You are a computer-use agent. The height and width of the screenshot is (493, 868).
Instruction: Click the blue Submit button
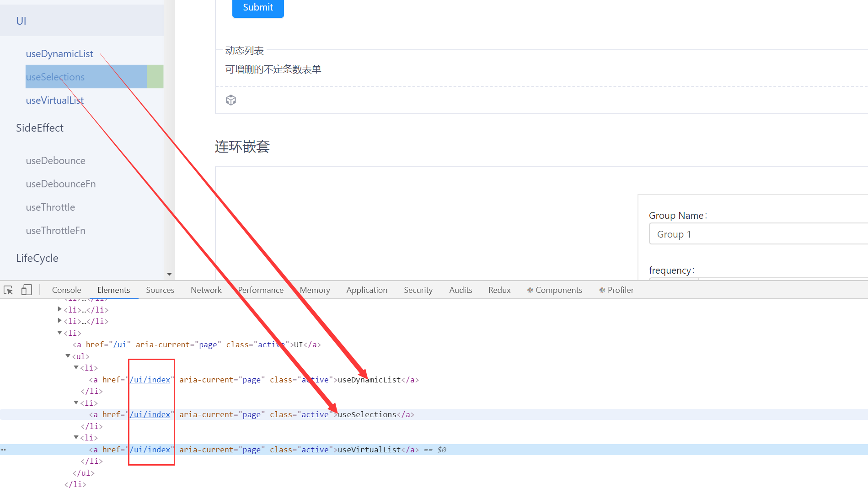[258, 8]
